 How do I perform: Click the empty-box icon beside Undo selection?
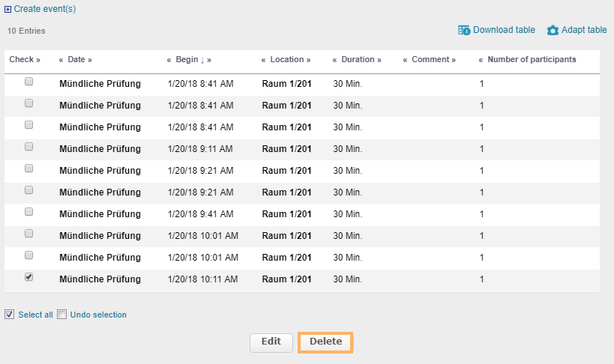[61, 315]
